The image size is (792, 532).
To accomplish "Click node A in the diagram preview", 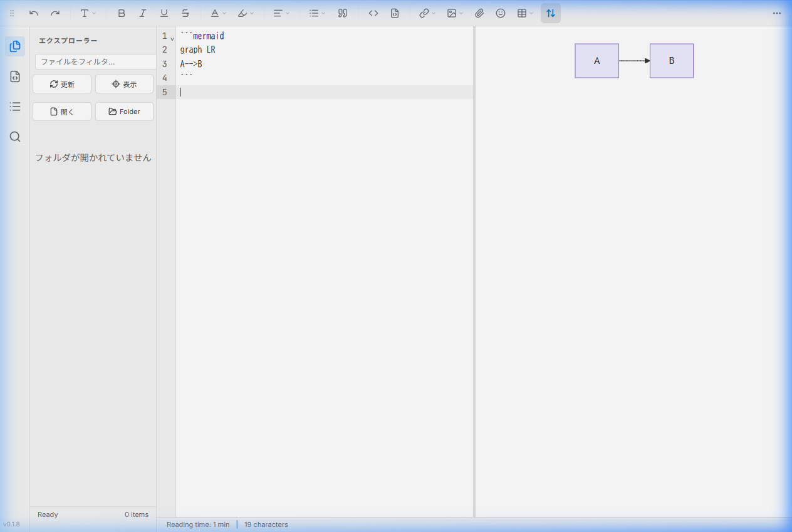I will [597, 61].
